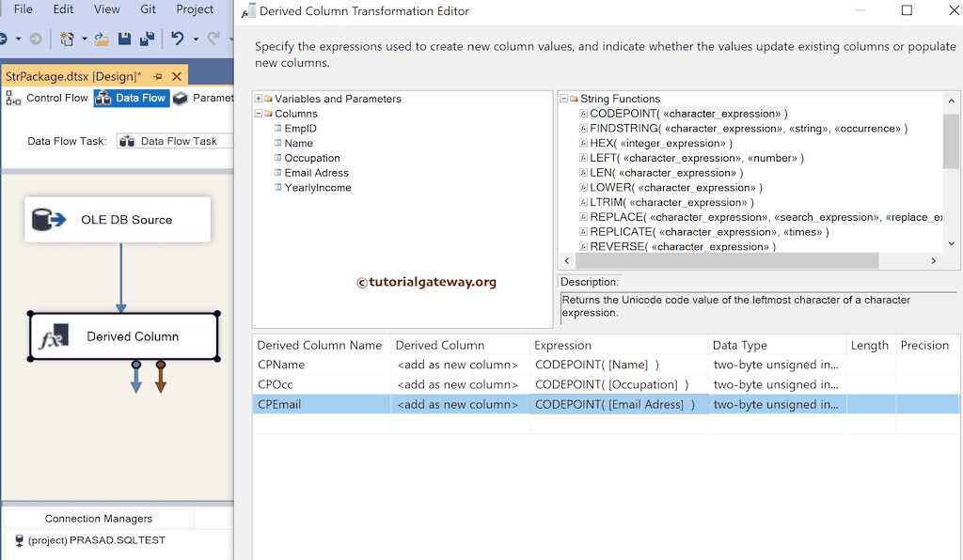The image size is (963, 560).
Task: Click the Navigate Backward toolbar icon
Action: [x=4, y=39]
